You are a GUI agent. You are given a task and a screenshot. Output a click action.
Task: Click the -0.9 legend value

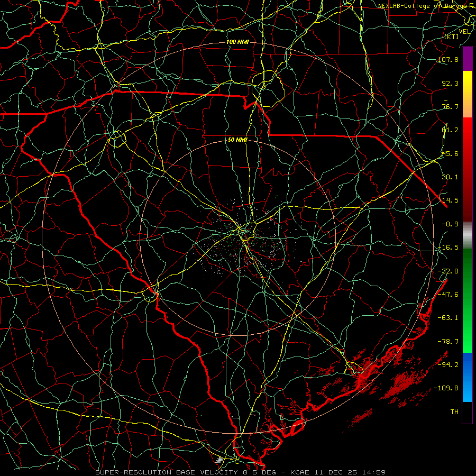[x=450, y=224]
